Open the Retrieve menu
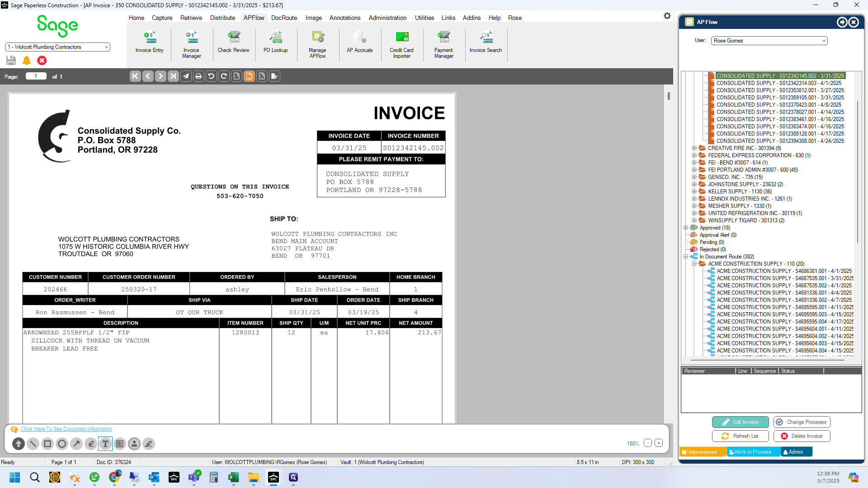Viewport: 868px width, 488px height. click(x=191, y=18)
